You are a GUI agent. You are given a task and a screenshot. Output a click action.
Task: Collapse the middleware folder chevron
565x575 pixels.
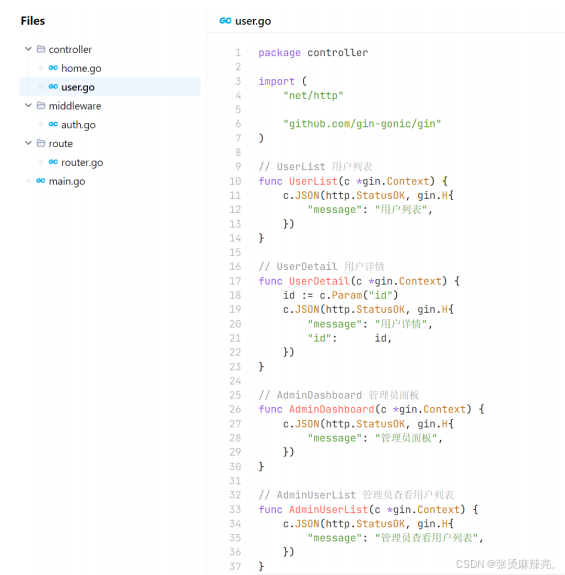(x=28, y=106)
